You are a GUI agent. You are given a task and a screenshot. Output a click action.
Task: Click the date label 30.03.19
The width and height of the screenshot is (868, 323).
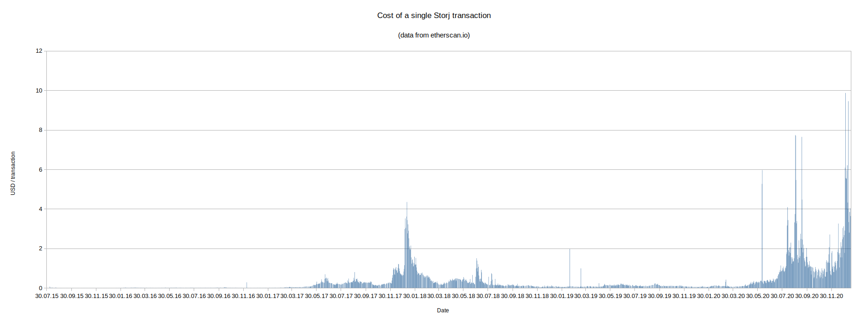coord(586,296)
